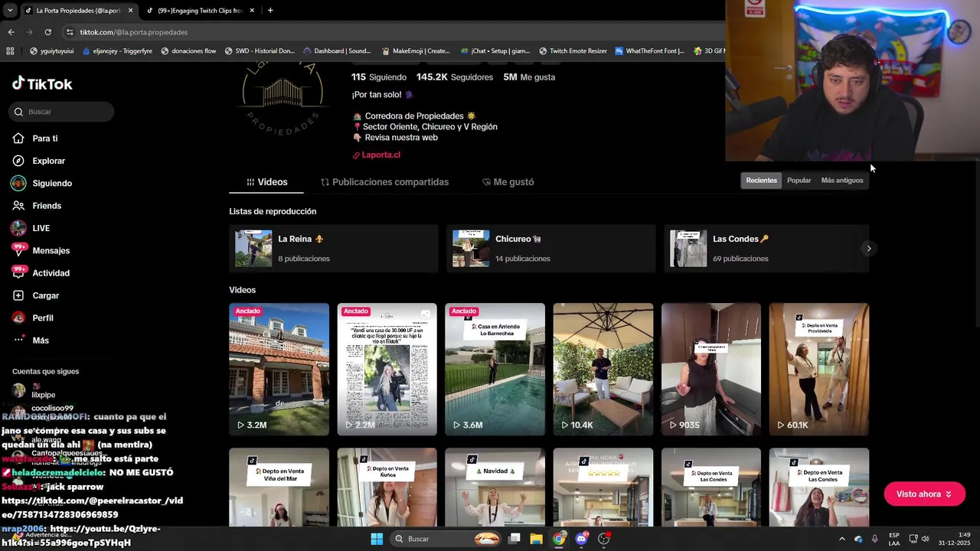
Task: Switch to Engaging Twitch Clips tab
Action: point(200,11)
